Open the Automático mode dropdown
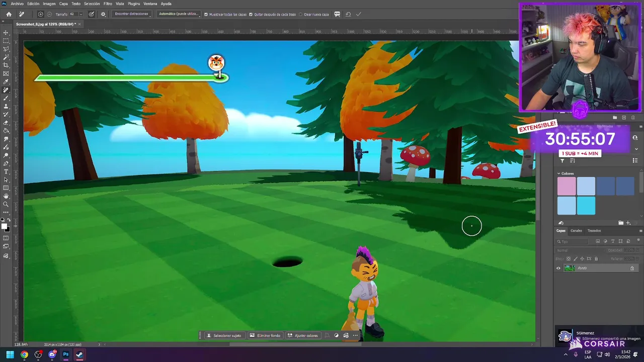Viewport: 644px width, 362px height. point(179,14)
